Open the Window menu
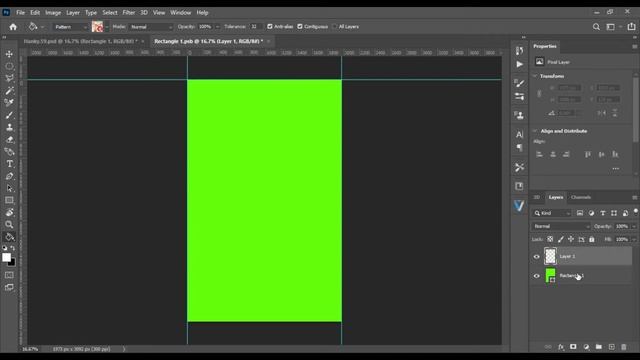The image size is (640, 360). [180, 13]
